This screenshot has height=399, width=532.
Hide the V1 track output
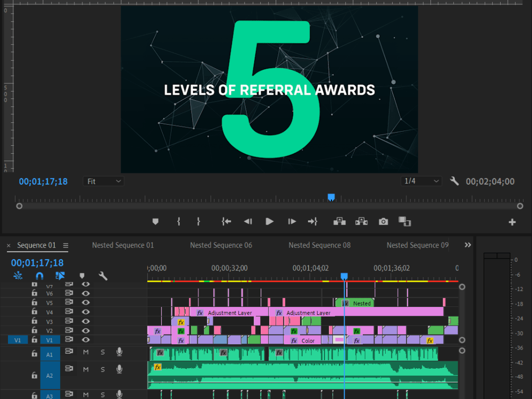(86, 339)
